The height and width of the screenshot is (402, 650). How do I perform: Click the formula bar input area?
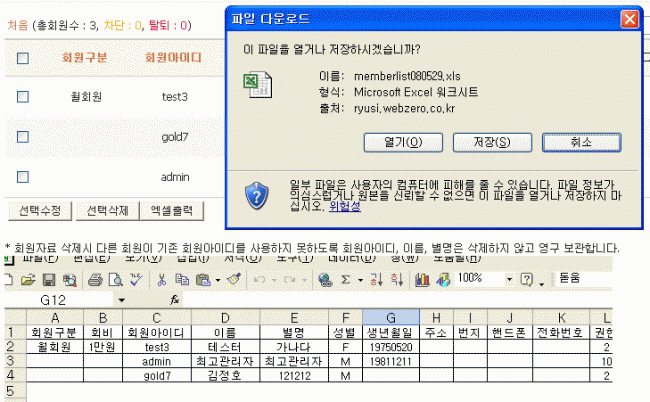(397, 300)
